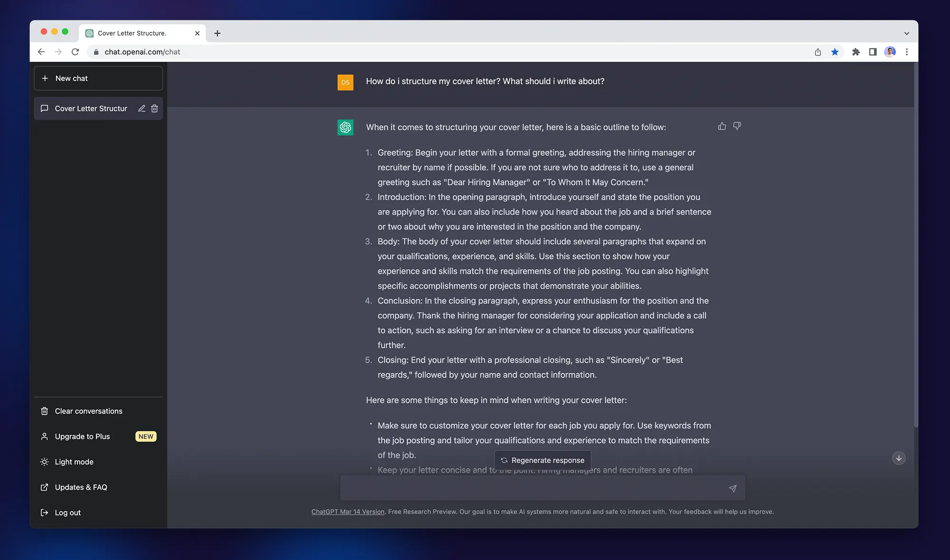Click the macOS yellow minimize window button
Viewport: 950px width, 560px height.
(x=55, y=32)
